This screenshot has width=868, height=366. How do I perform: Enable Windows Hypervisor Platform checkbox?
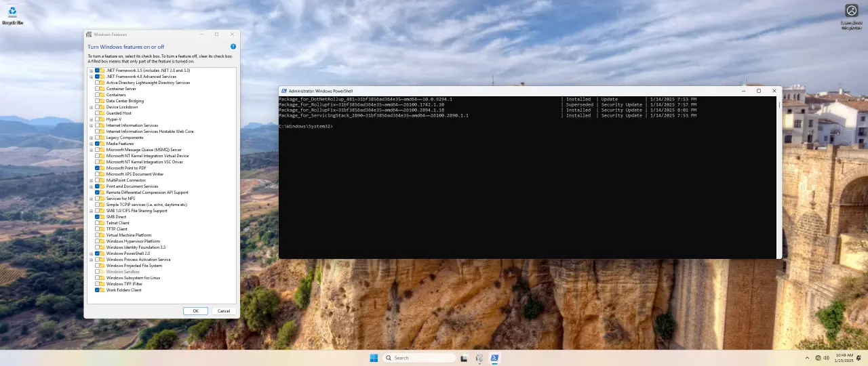coord(97,241)
